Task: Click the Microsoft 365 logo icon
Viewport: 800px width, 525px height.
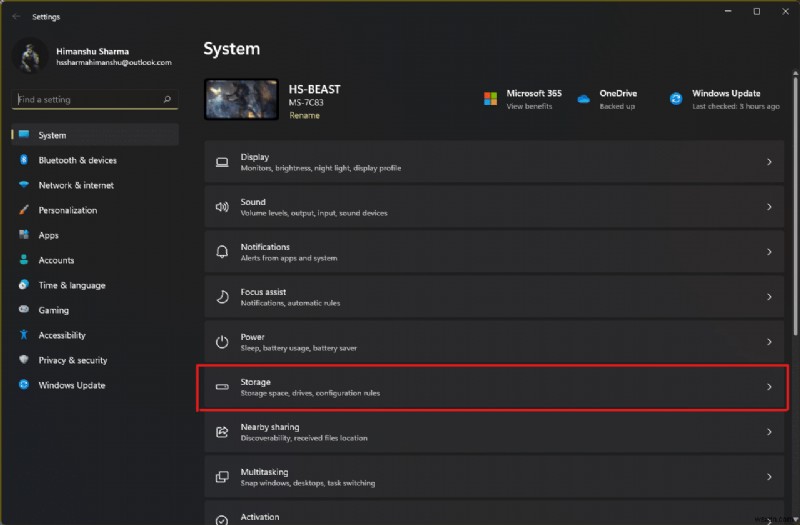Action: (491, 99)
